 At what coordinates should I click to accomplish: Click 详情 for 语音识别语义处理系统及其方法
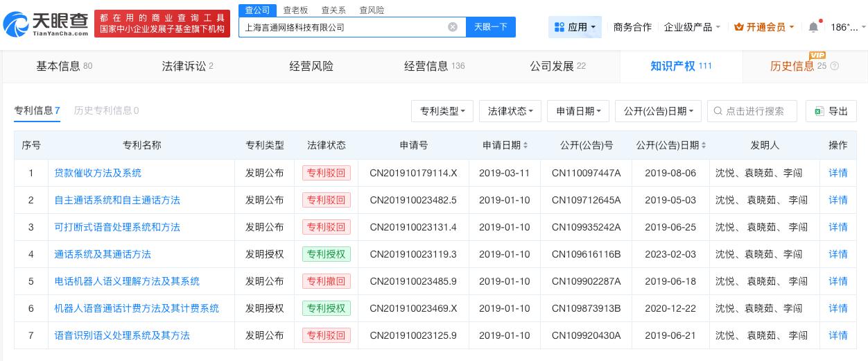838,335
